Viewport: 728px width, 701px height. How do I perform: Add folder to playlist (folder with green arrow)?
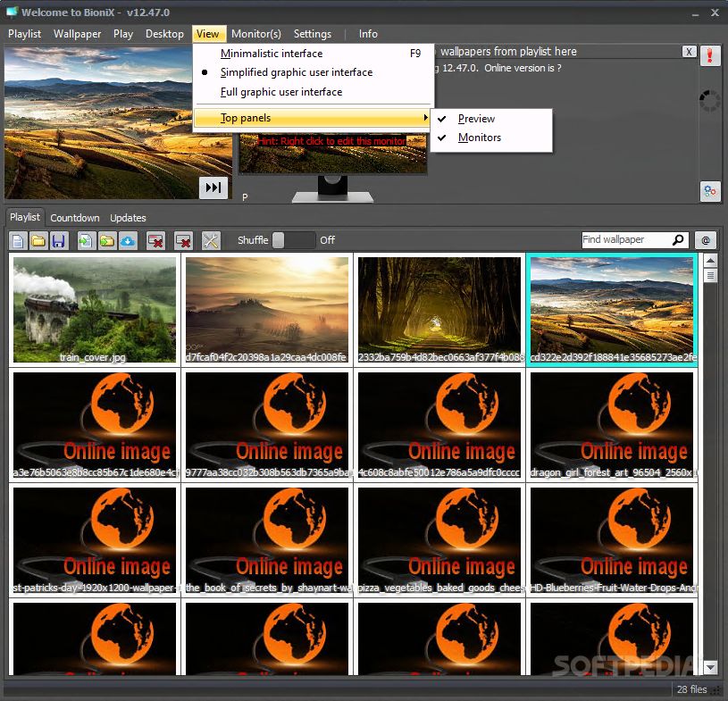pos(107,240)
